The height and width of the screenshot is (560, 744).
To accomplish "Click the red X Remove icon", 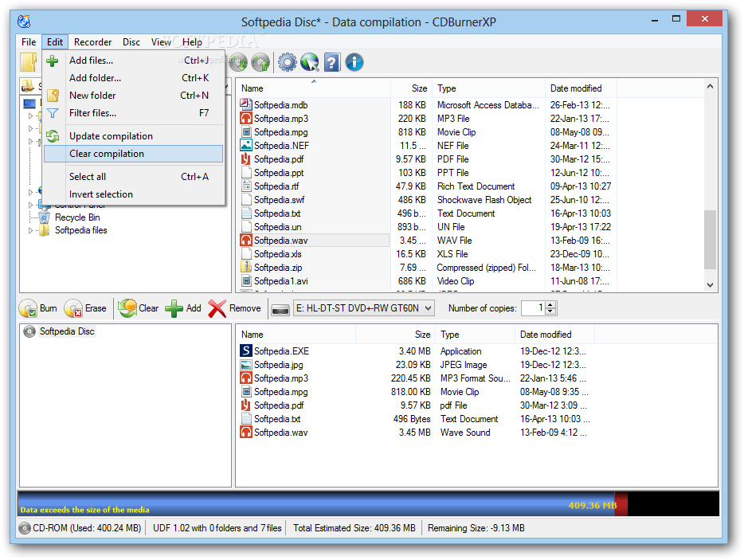I will click(x=217, y=308).
